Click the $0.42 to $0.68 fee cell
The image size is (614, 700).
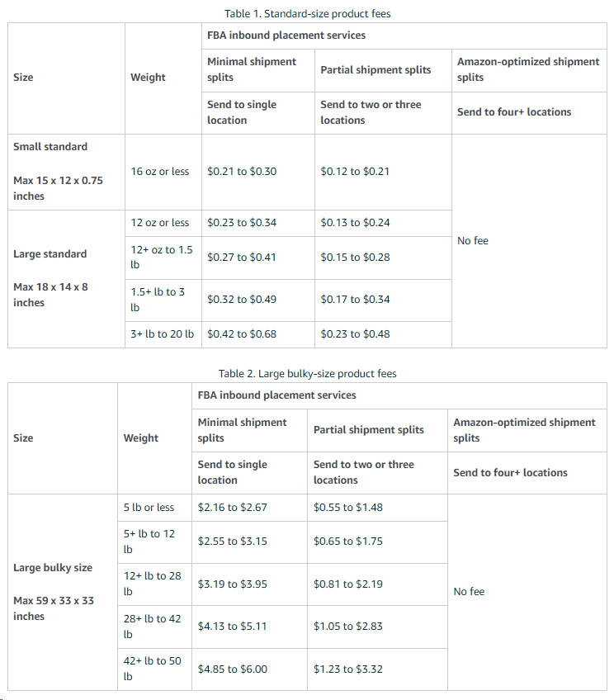click(258, 334)
